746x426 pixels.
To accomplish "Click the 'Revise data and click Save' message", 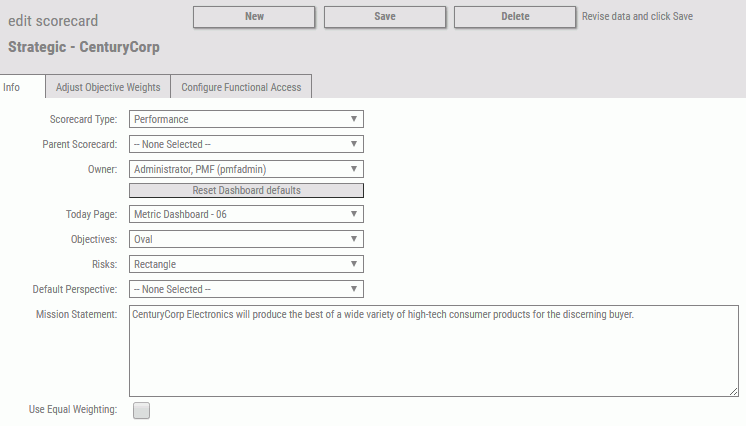I will click(x=637, y=17).
